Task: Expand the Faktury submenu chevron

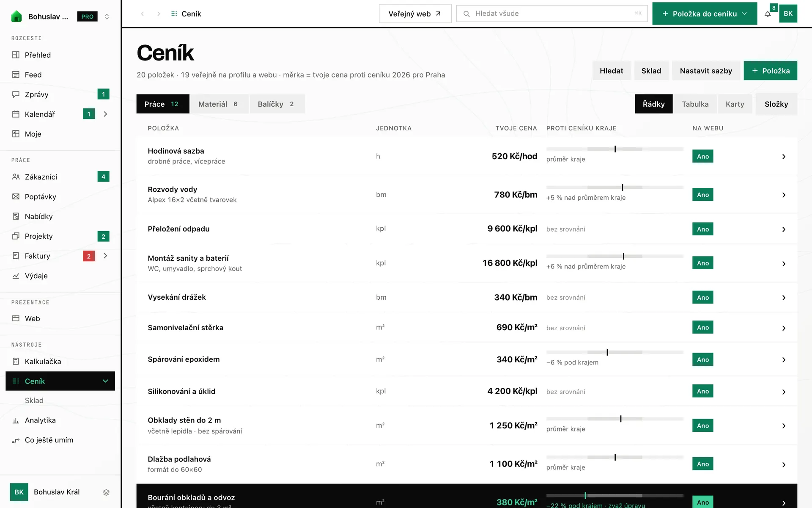Action: (x=105, y=256)
